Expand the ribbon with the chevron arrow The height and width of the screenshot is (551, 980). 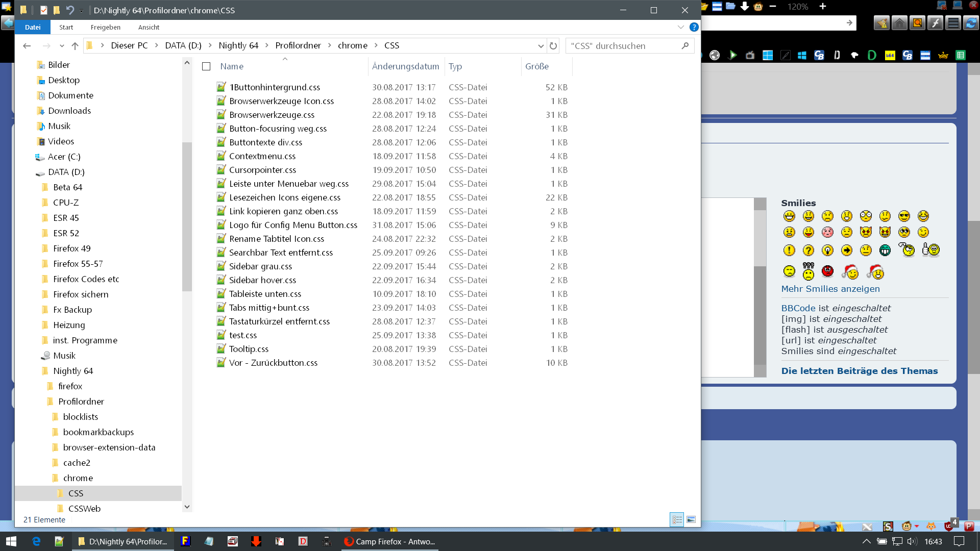pyautogui.click(x=680, y=27)
